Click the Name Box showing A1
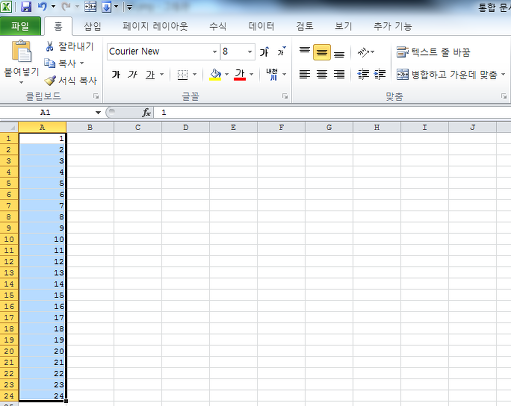Image resolution: width=511 pixels, height=406 pixels. click(46, 112)
